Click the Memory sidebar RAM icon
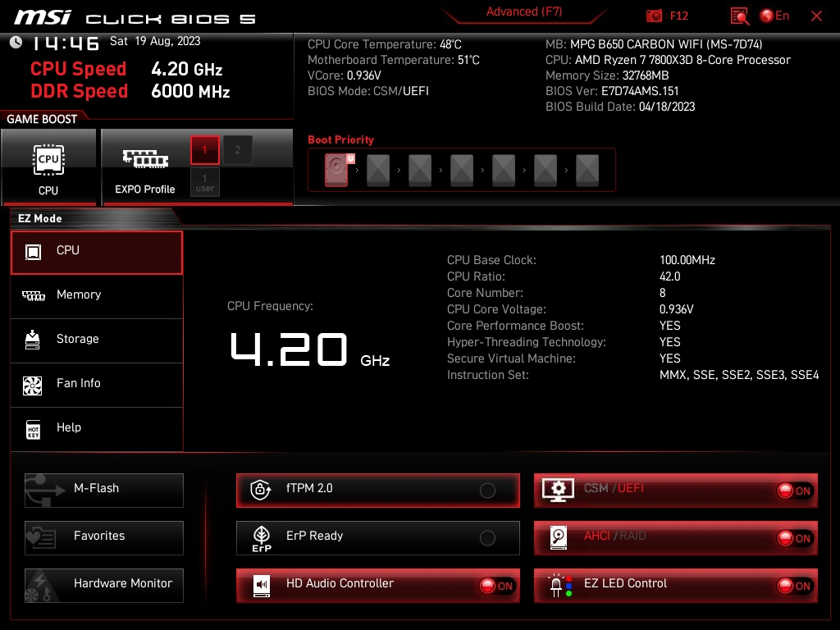This screenshot has width=840, height=630. [x=33, y=295]
